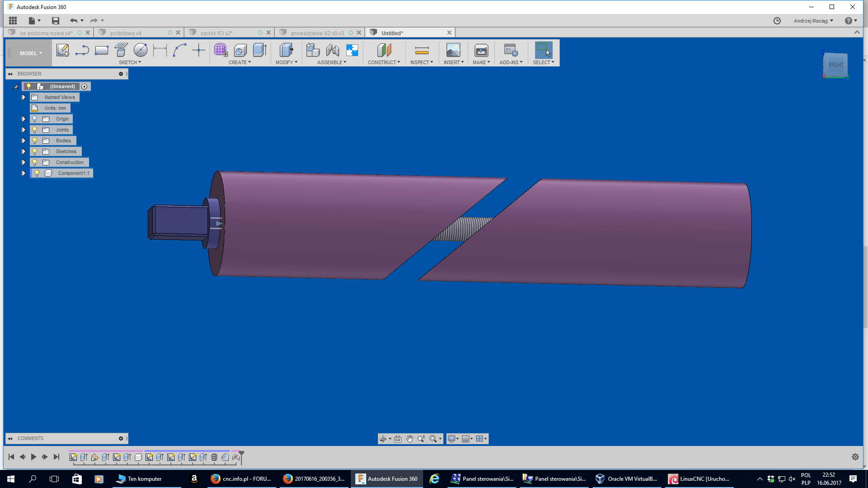Toggle visibility bulb for Sketches
868x488 pixels.
[34, 151]
